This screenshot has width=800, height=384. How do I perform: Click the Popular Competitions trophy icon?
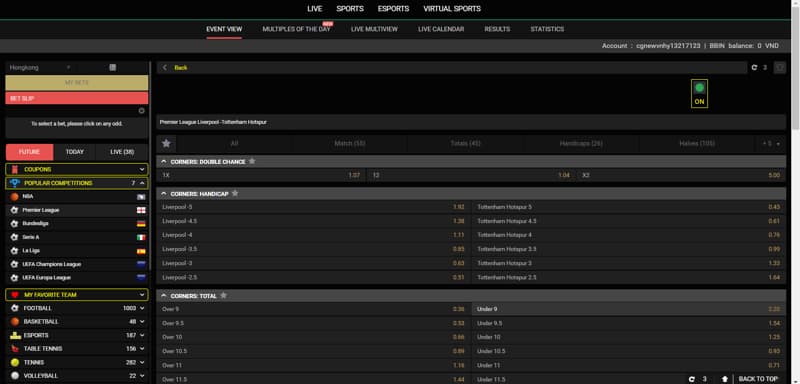(x=14, y=183)
